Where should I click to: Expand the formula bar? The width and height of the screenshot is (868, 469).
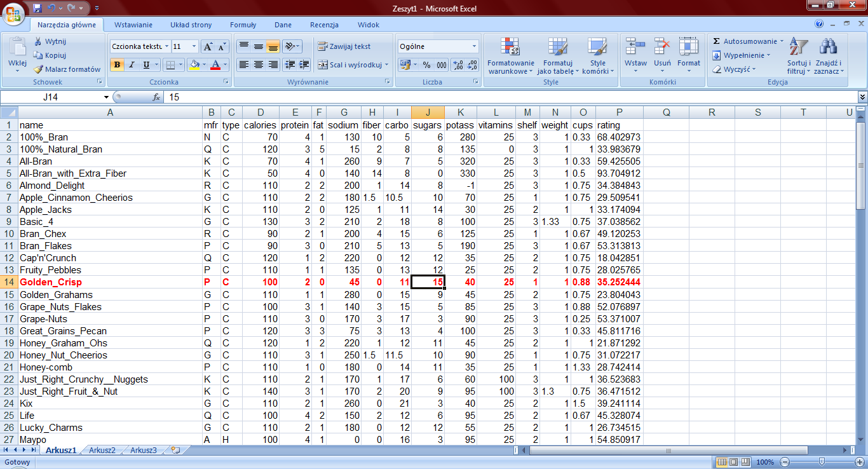[862, 97]
